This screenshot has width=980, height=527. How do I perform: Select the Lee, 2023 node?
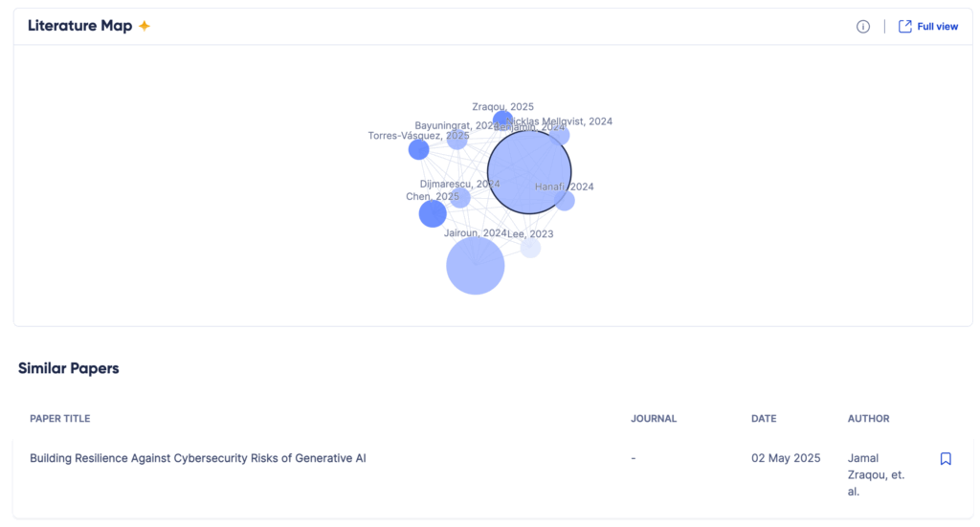(530, 248)
